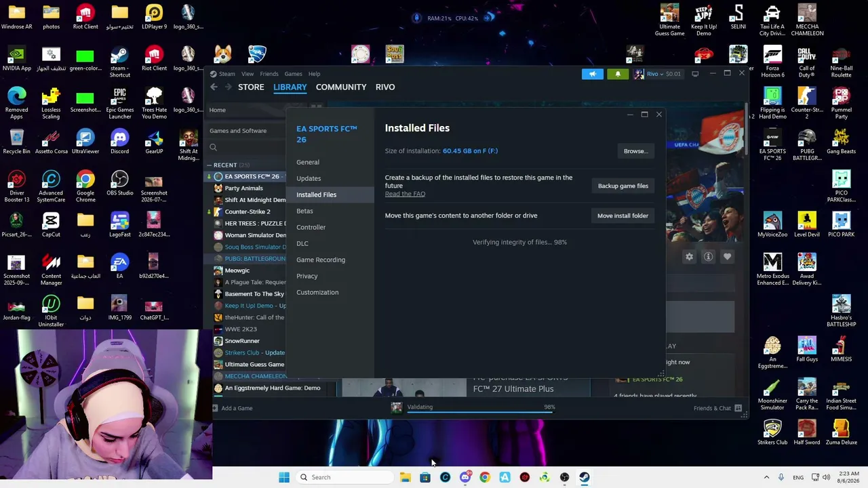Open File Explorer from the taskbar
868x488 pixels.
(x=405, y=477)
